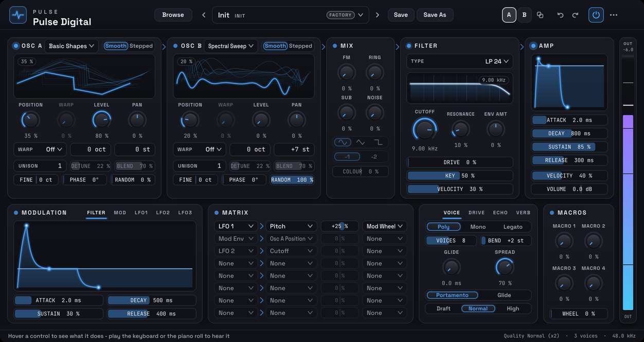Click the OSC A Level knob
The width and height of the screenshot is (644, 342).
[x=101, y=120]
